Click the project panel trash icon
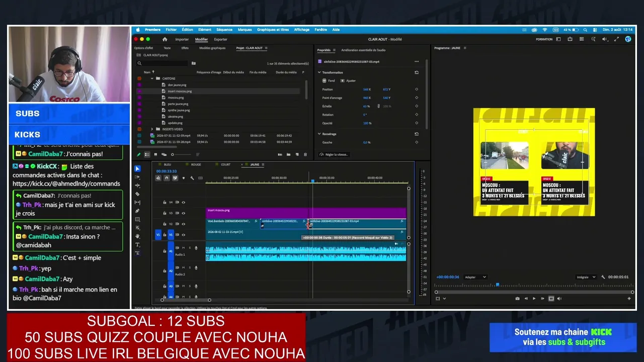The height and width of the screenshot is (362, 644). point(305,154)
